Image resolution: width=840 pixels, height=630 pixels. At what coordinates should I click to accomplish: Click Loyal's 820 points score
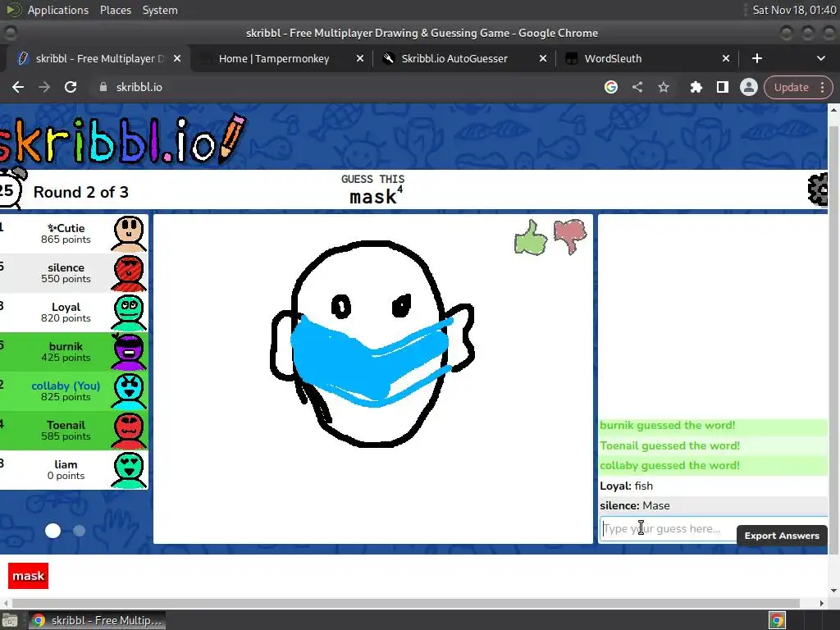(x=66, y=318)
